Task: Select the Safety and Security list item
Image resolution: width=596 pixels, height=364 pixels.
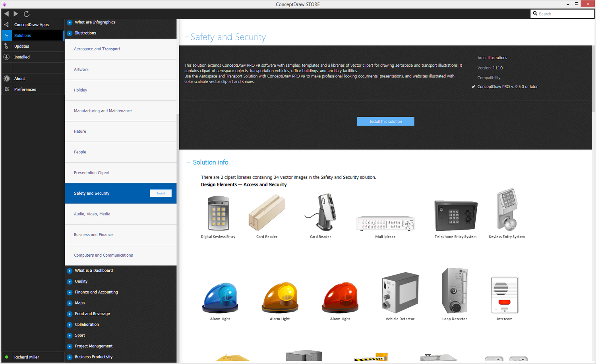Action: 121,194
